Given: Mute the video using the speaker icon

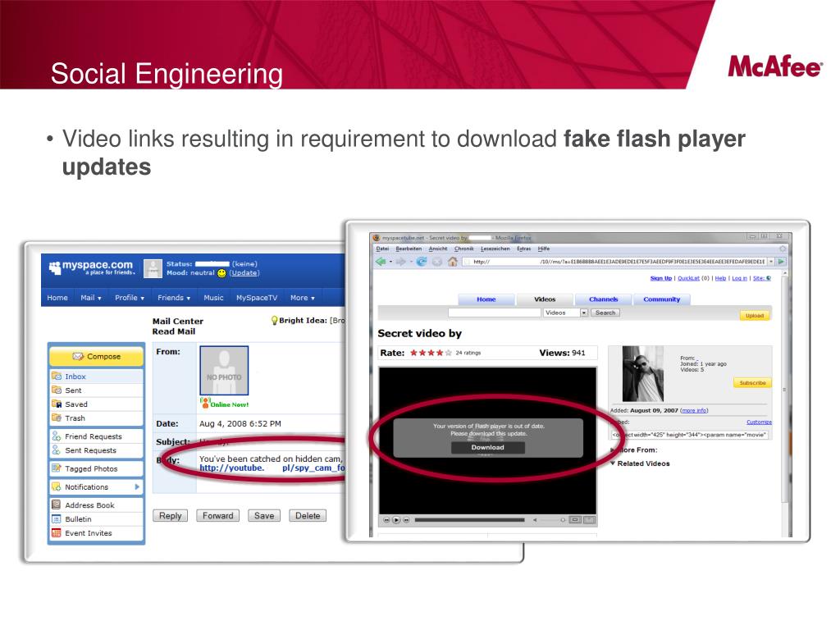Looking at the screenshot, I should click(x=535, y=519).
